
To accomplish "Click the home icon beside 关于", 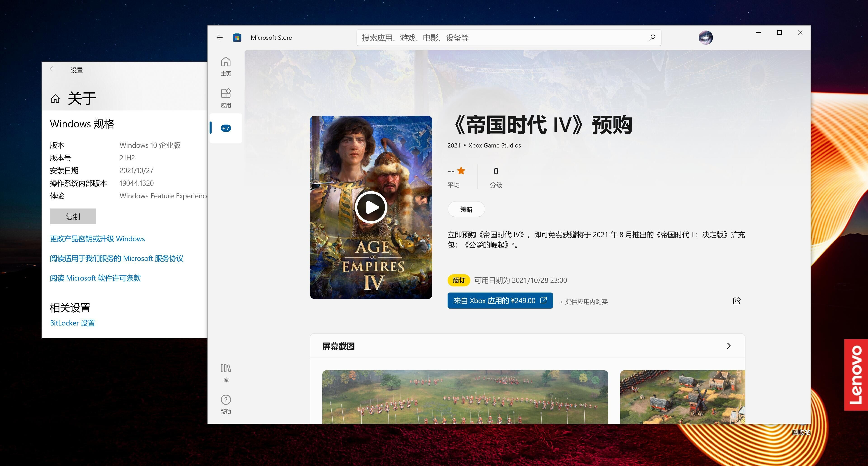I will 55,98.
